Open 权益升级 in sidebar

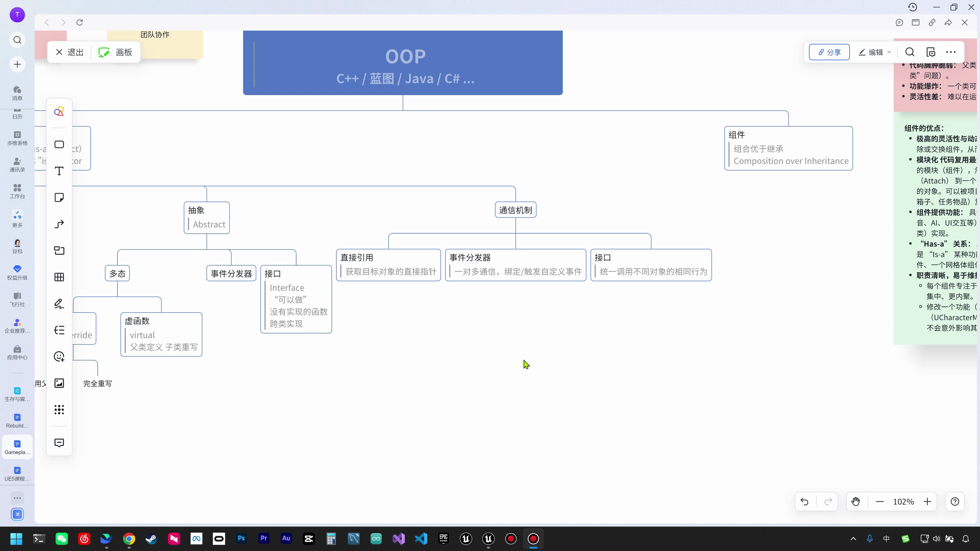click(x=17, y=273)
